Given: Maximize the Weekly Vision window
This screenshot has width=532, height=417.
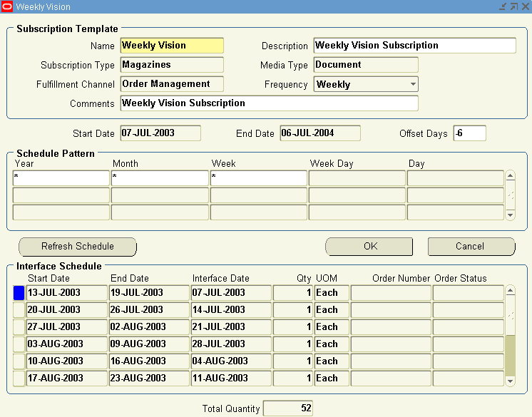Looking at the screenshot, I should point(514,6).
